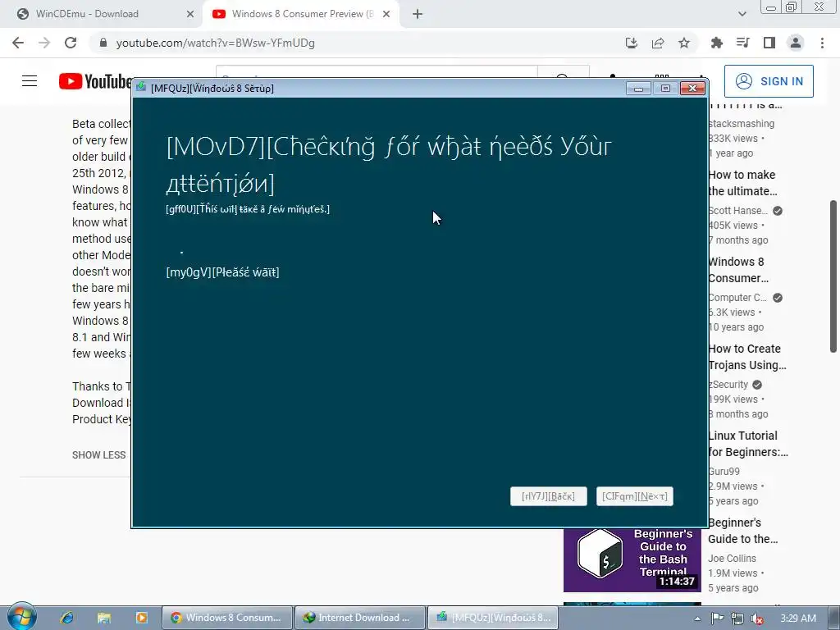
Task: Click the Next button in Windows 8 Setup
Action: [634, 496]
